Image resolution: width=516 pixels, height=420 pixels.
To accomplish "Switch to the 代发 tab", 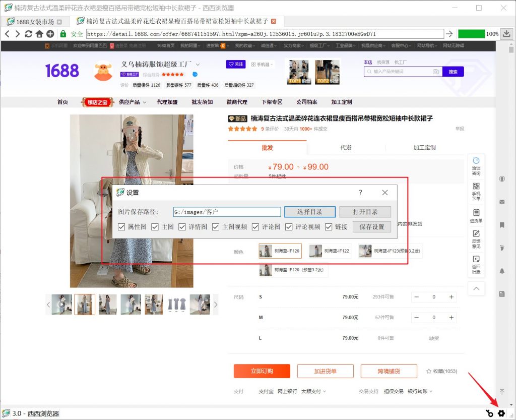I will coord(346,148).
